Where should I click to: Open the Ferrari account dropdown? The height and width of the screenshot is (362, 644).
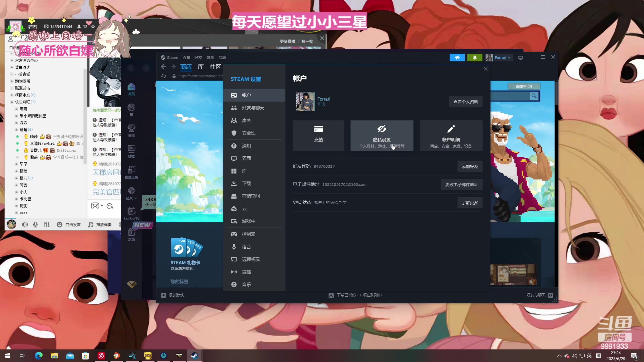pyautogui.click(x=499, y=58)
